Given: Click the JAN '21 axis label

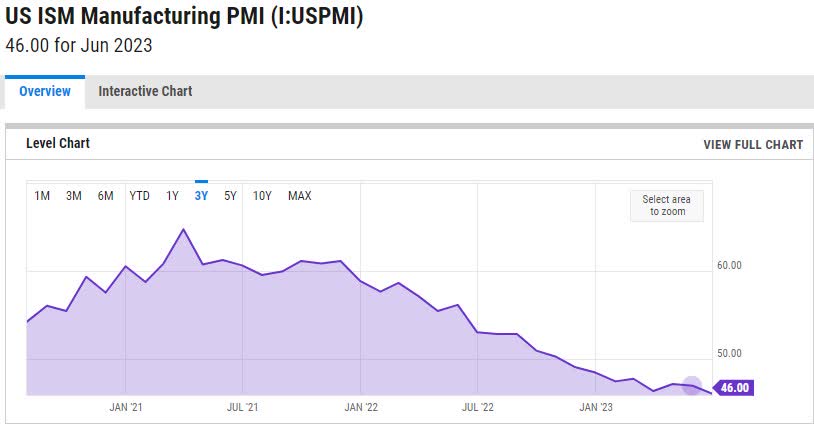Looking at the screenshot, I should pos(125,407).
